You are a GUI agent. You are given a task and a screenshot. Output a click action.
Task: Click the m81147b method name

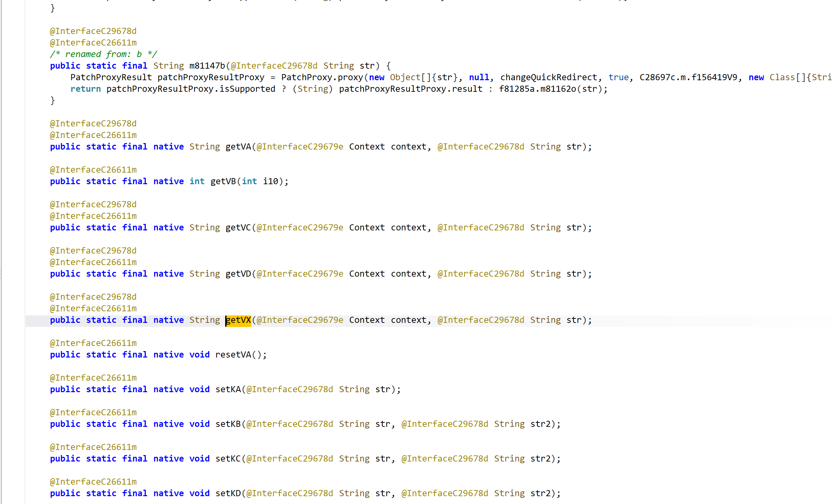(207, 66)
